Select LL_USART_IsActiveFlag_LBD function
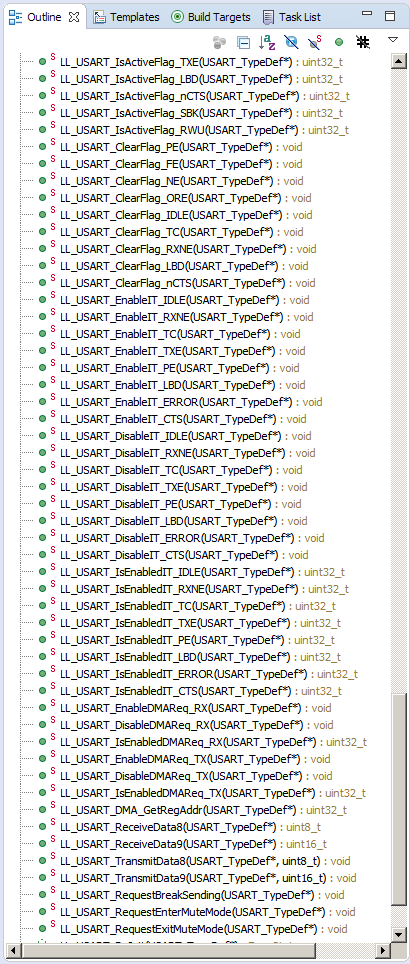 click(x=201, y=79)
